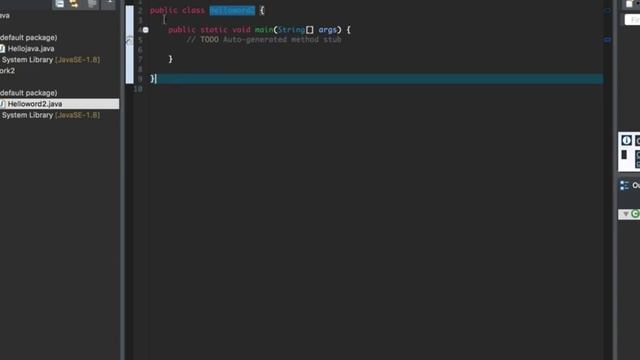Click the Find input field at top right

pyautogui.click(x=632, y=19)
